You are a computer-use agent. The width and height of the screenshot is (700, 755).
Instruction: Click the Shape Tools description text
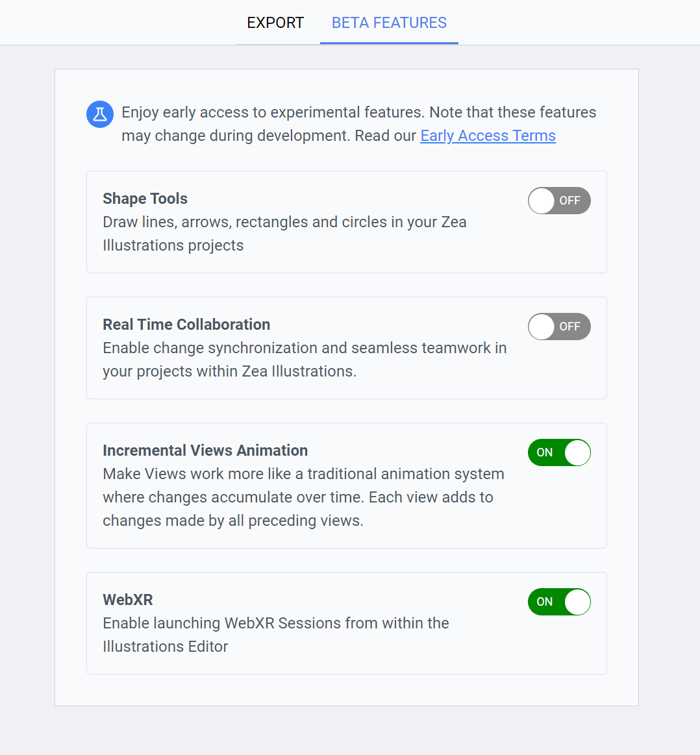(x=284, y=234)
